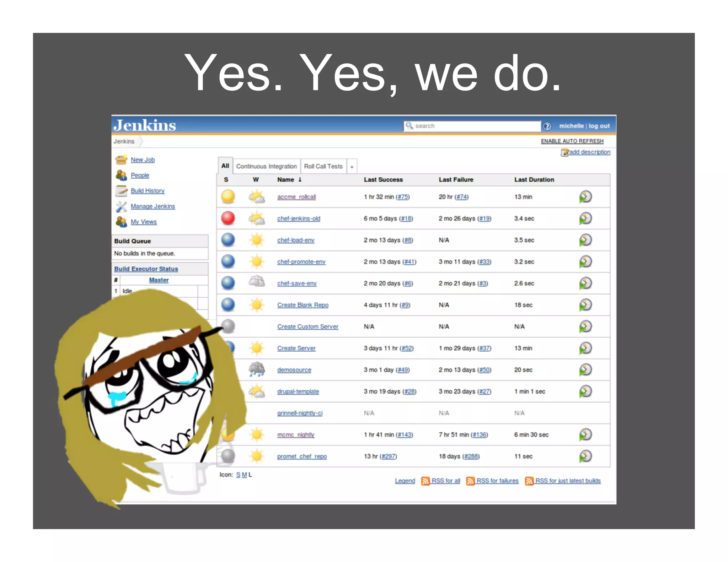
Task: Schedule a build for Create Server
Action: 585,348
